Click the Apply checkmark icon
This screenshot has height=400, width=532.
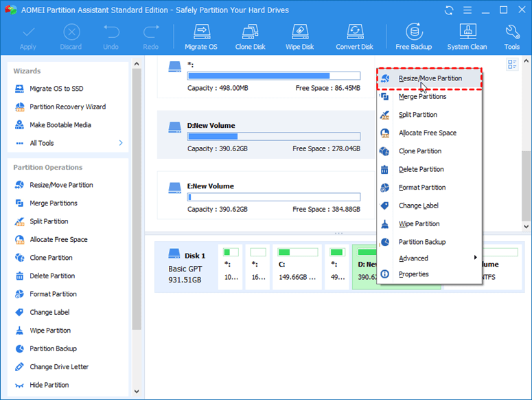[28, 32]
